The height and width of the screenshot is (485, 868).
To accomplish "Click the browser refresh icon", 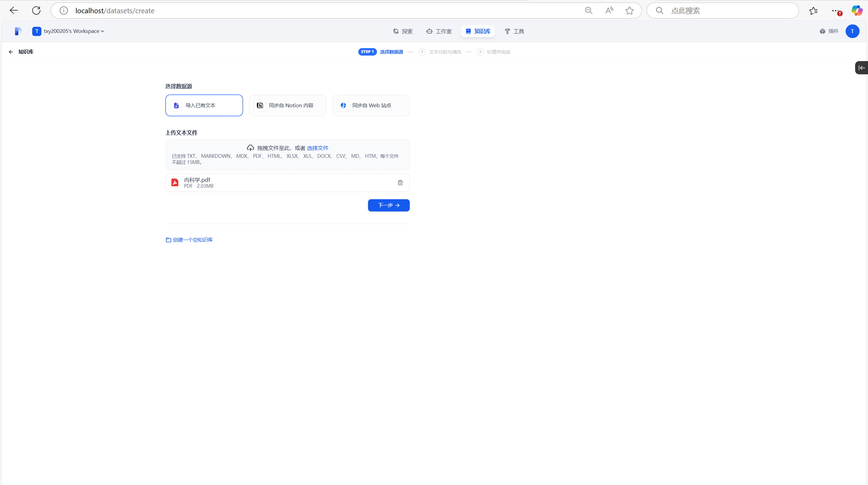I will tap(36, 11).
